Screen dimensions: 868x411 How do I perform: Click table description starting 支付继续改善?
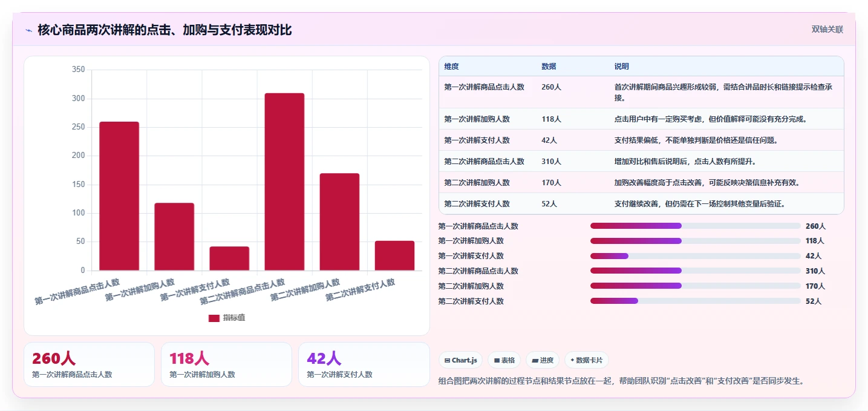pos(699,204)
